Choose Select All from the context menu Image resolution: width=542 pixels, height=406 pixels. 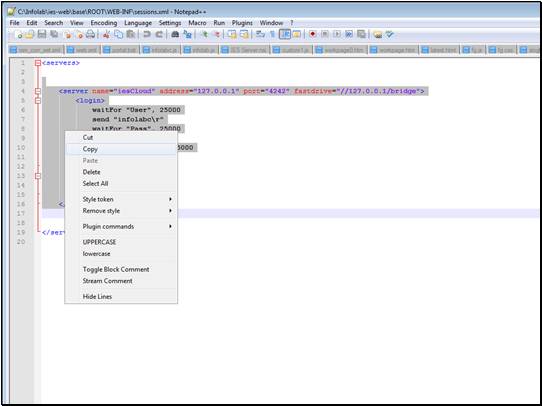[121, 183]
